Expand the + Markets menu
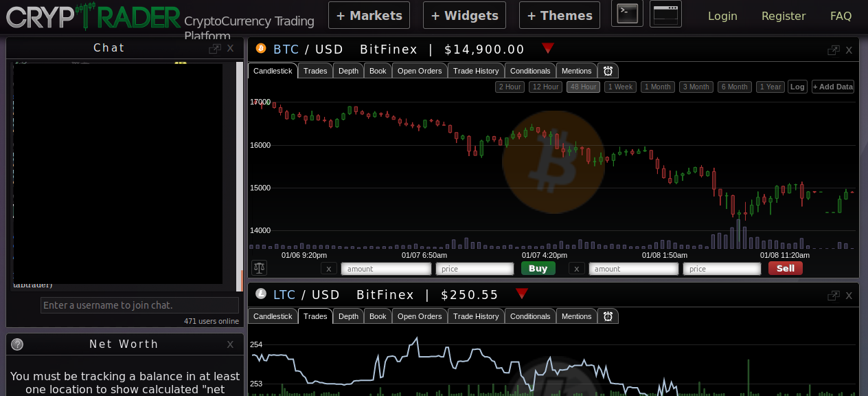Image resolution: width=868 pixels, height=396 pixels. coord(369,15)
